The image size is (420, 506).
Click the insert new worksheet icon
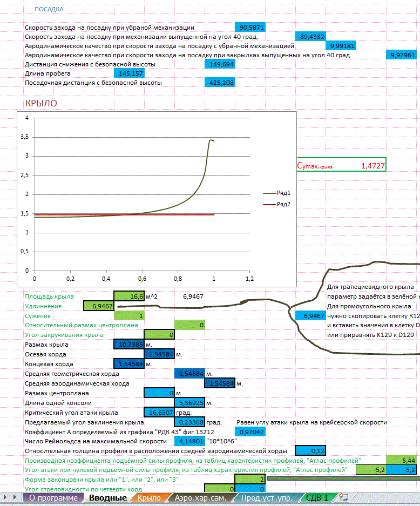coord(344,497)
